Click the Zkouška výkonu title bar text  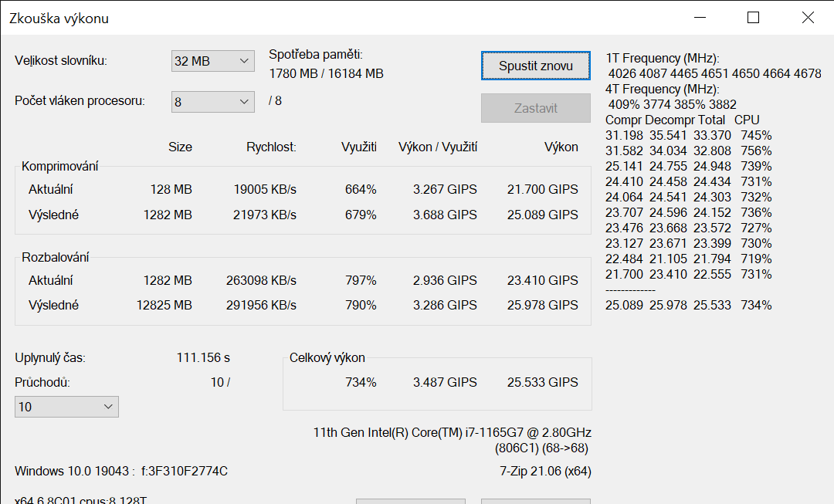click(59, 19)
